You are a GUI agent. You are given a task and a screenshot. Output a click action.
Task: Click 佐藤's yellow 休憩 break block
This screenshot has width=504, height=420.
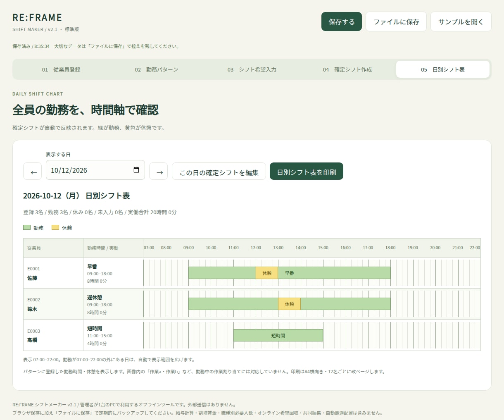click(267, 273)
